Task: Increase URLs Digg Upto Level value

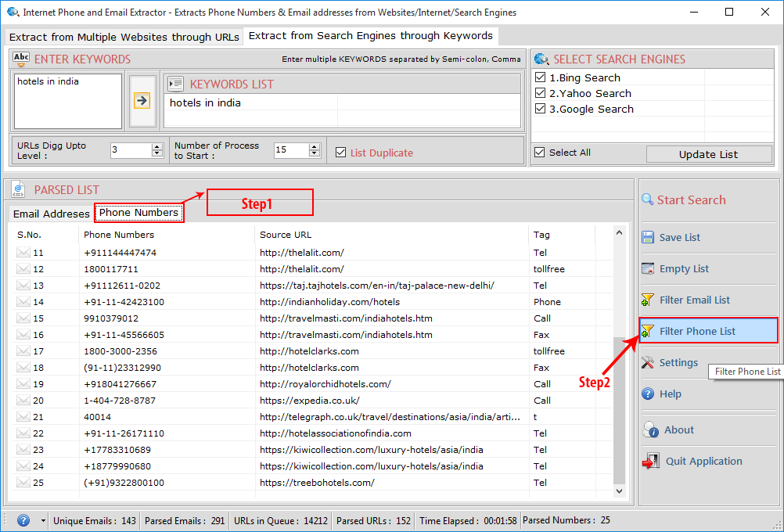Action: click(157, 146)
